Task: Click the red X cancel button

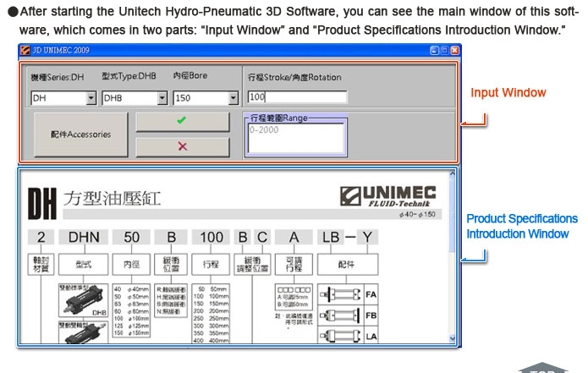Action: point(183,146)
